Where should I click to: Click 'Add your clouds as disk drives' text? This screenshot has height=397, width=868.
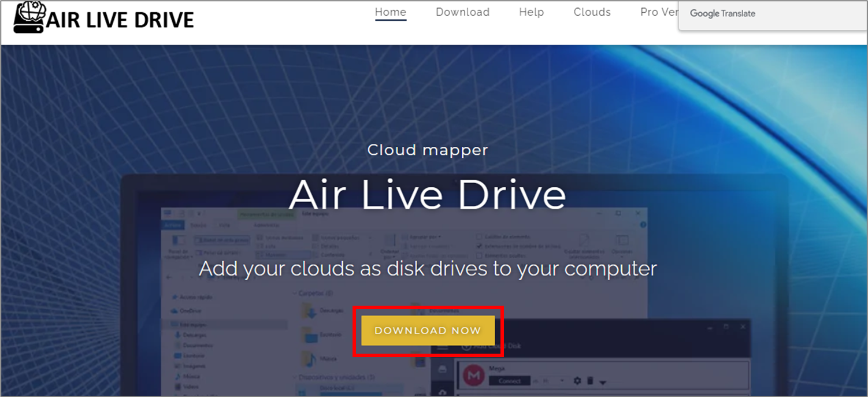428,269
